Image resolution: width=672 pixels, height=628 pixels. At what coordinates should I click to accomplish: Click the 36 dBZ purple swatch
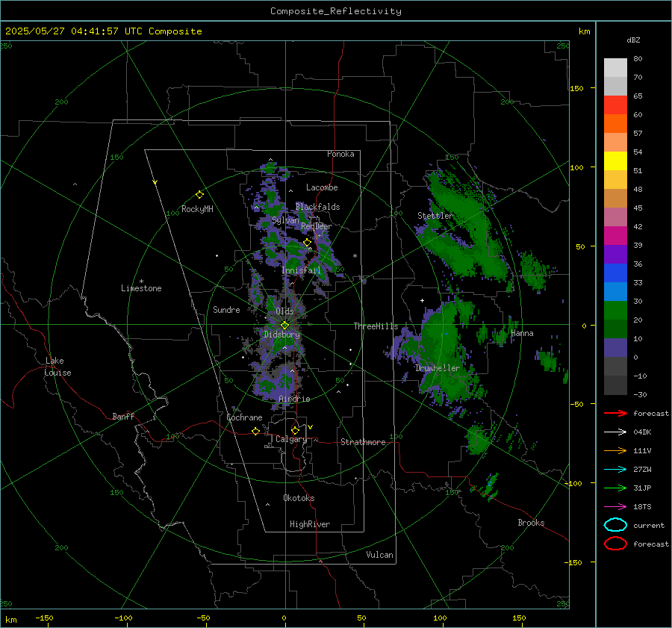click(615, 254)
